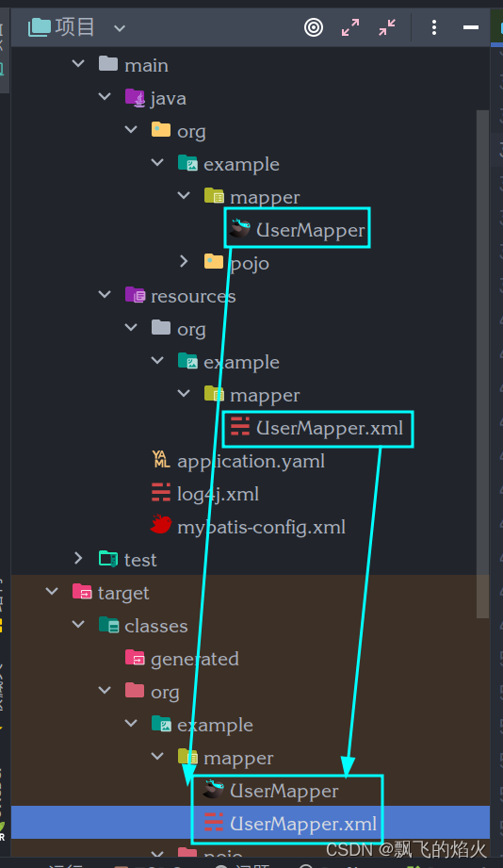Viewport: 503px width, 868px height.
Task: Click the pojo package folder icon
Action: coord(214,261)
